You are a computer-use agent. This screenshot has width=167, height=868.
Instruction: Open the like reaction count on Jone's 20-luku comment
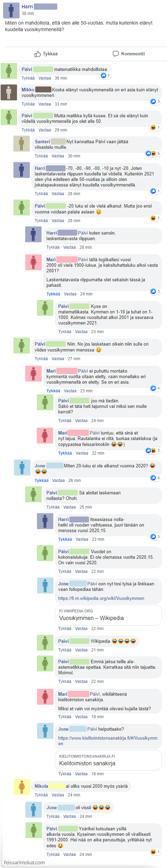click(155, 478)
